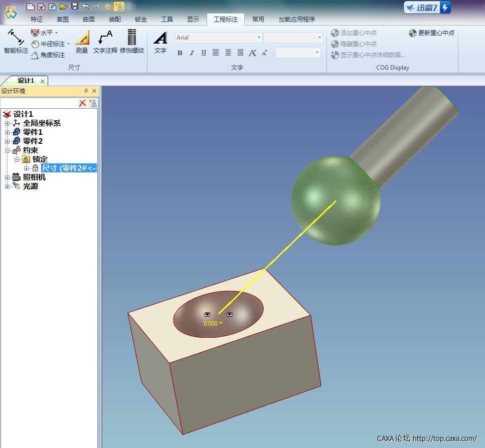Select the 智能标注 smart dimension tool
This screenshot has height=448, width=485.
point(16,42)
